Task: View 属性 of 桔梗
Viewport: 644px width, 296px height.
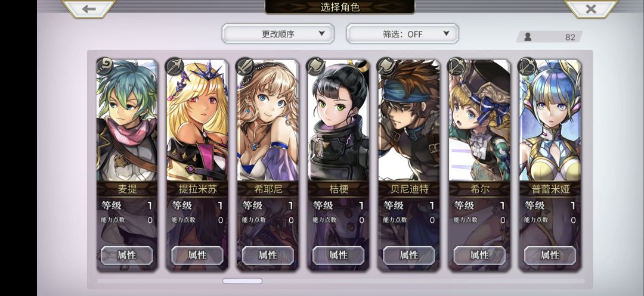Action: [339, 256]
